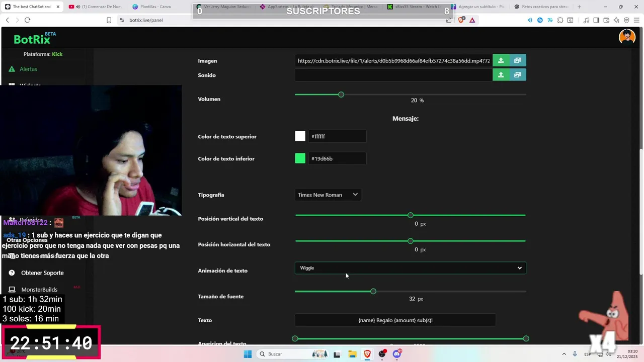Image resolution: width=644 pixels, height=362 pixels.
Task: Switch to the BotRix ChatBot tab
Action: (x=31, y=7)
